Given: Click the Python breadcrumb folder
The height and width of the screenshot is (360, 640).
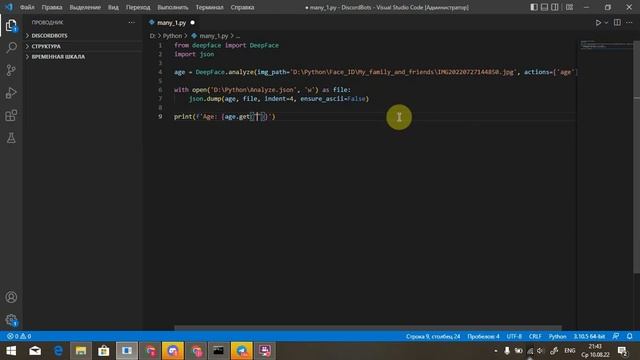Looking at the screenshot, I should pos(172,36).
